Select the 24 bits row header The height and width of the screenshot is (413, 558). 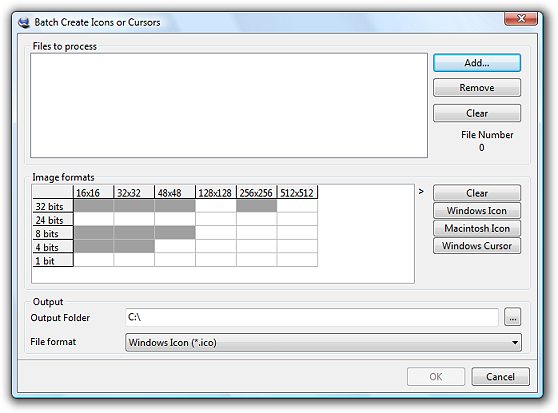coord(53,219)
